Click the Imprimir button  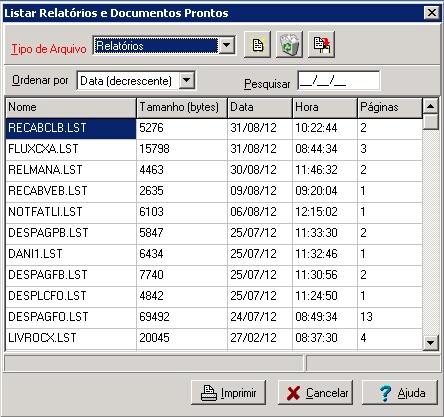point(229,393)
